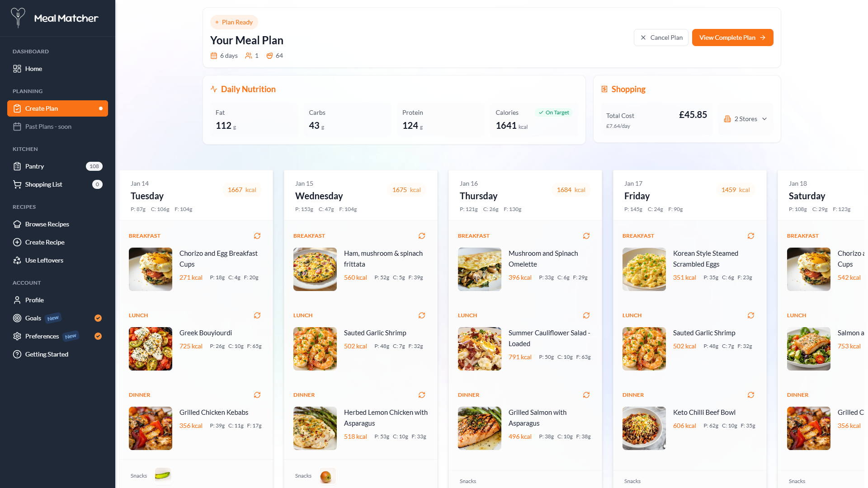Click the orange checkmark beside Goals
868x488 pixels.
[98, 318]
